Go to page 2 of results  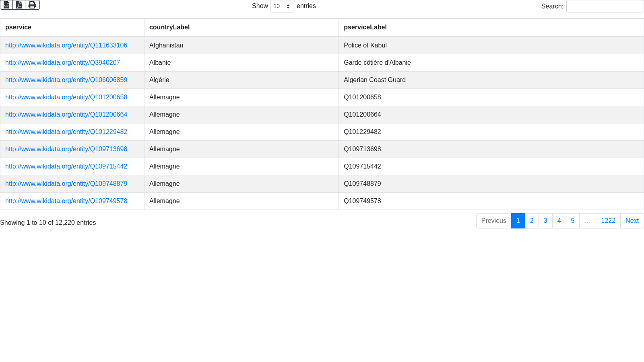(532, 221)
